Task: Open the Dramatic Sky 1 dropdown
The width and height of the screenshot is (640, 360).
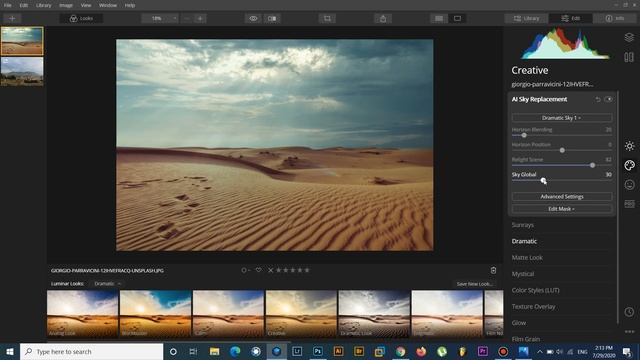Action: [562, 118]
